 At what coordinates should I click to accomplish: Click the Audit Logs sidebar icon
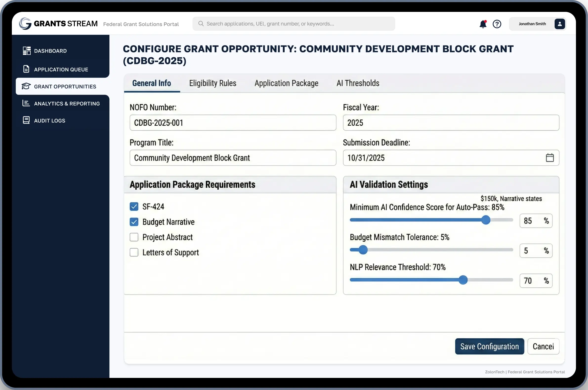point(26,120)
